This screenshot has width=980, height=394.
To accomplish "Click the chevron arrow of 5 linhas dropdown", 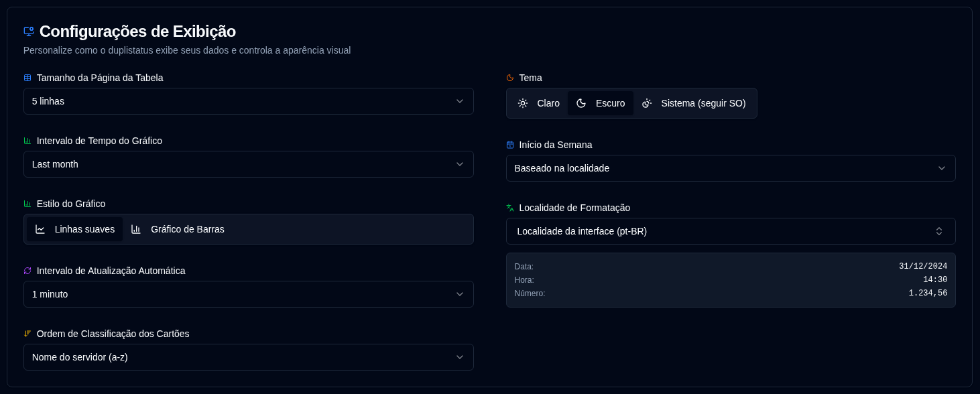I will (x=460, y=101).
